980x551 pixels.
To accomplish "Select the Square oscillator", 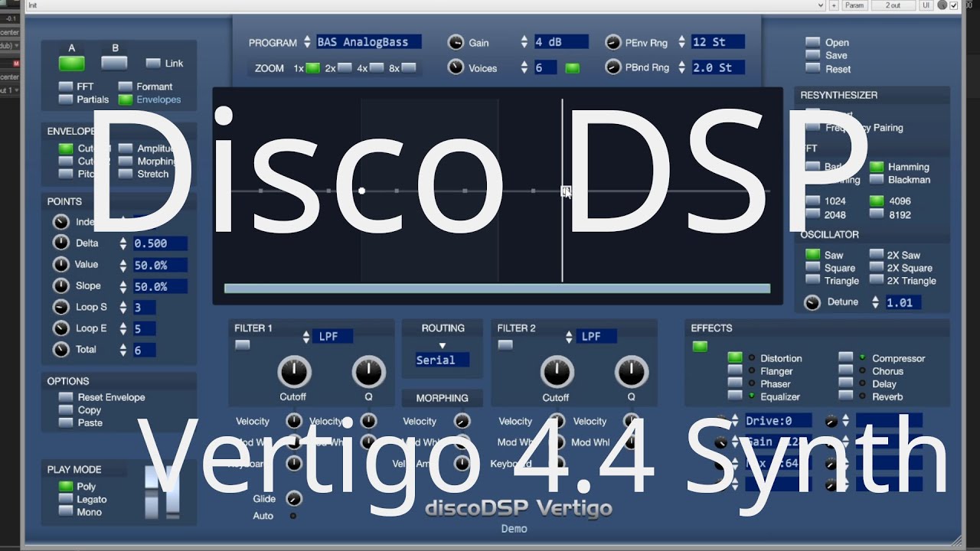I will [x=812, y=268].
